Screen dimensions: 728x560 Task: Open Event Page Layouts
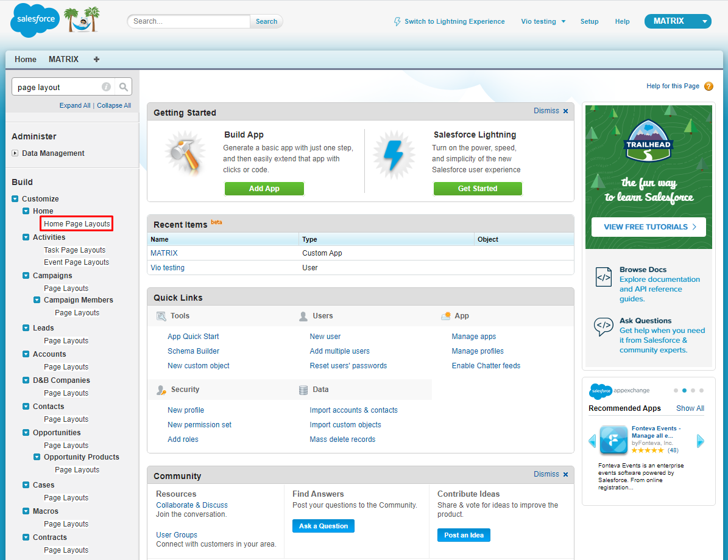tap(77, 262)
